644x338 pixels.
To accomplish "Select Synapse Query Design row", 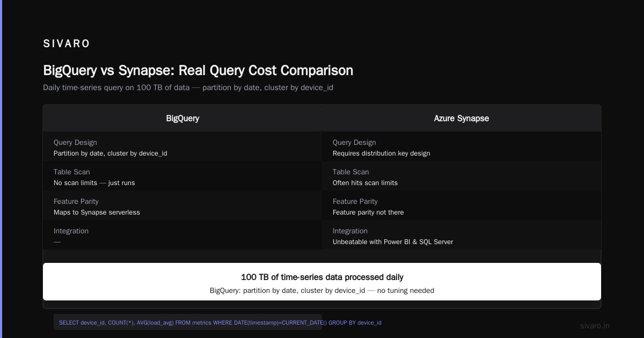I will pyautogui.click(x=462, y=146).
